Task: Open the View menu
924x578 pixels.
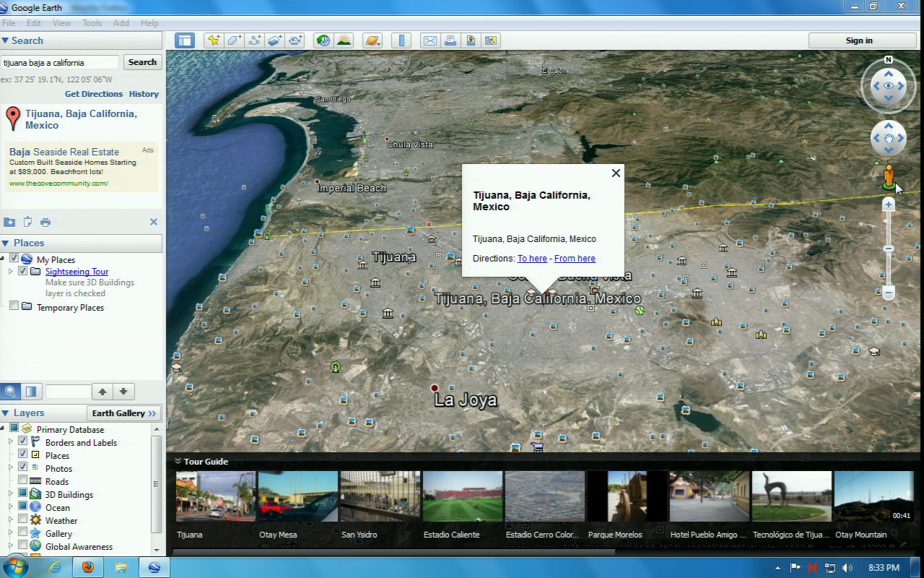Action: pos(61,23)
